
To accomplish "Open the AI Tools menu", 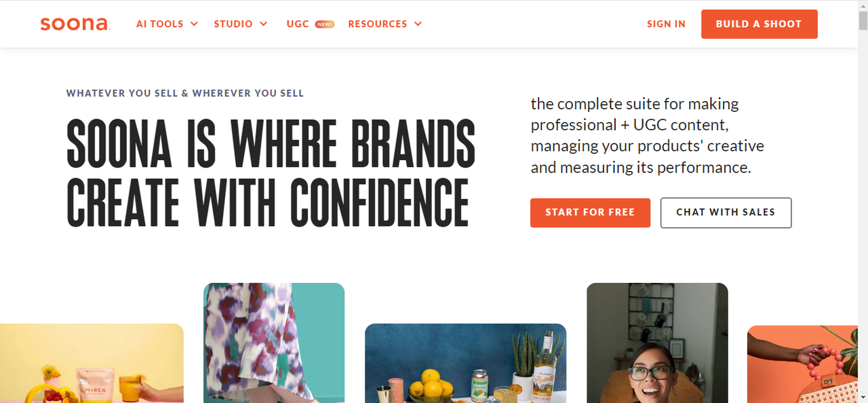I will (x=160, y=24).
